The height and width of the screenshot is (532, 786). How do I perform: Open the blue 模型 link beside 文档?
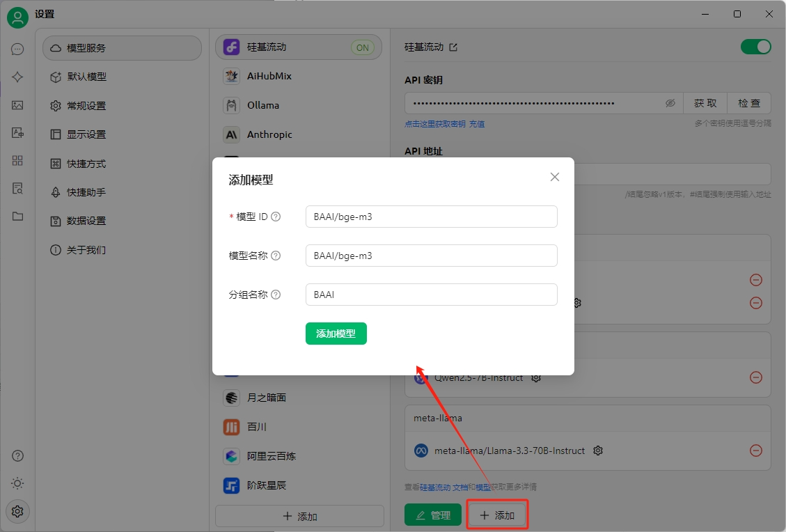click(482, 487)
